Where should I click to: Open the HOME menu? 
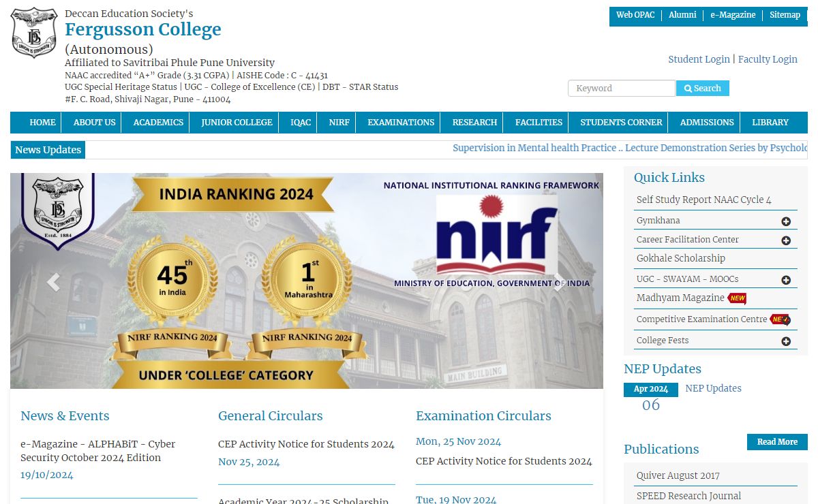(42, 123)
